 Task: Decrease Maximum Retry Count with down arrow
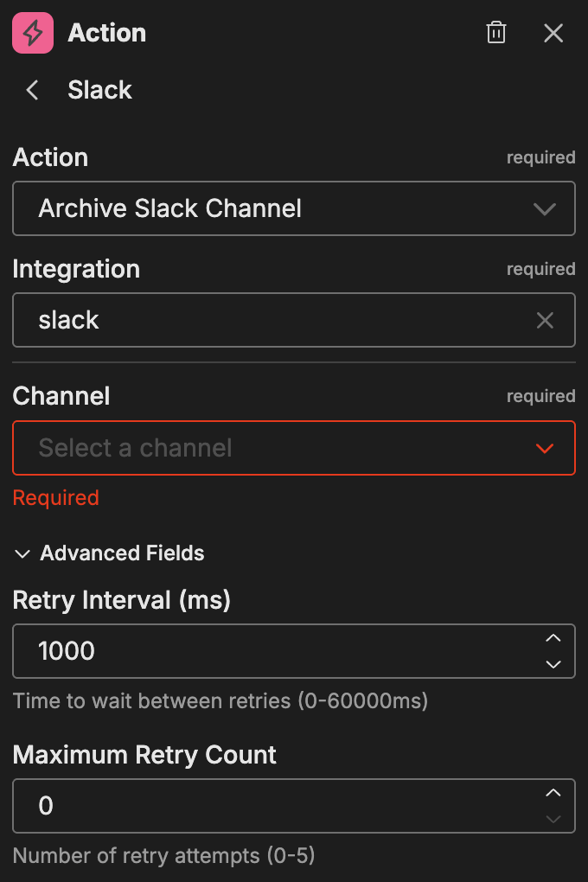point(554,817)
